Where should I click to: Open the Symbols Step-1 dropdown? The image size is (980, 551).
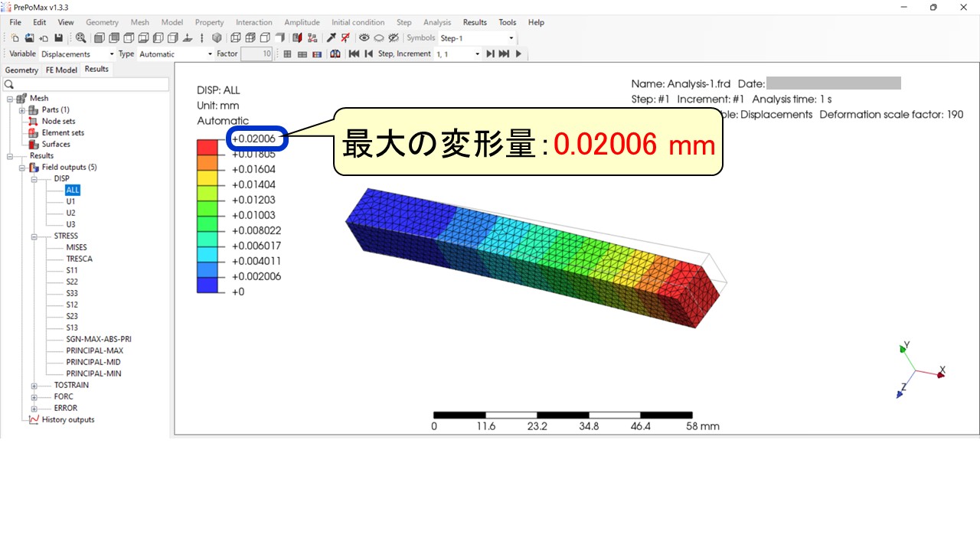point(477,37)
